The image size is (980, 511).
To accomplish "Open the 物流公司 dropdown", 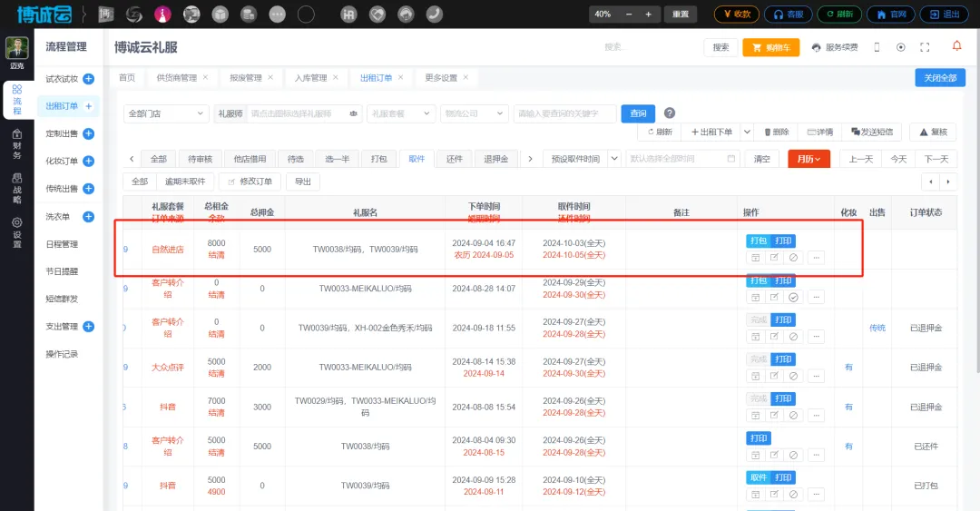I will [474, 113].
